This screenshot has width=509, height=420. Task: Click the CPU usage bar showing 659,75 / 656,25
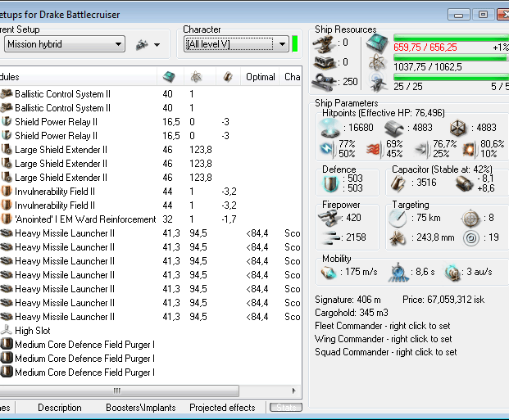point(452,38)
